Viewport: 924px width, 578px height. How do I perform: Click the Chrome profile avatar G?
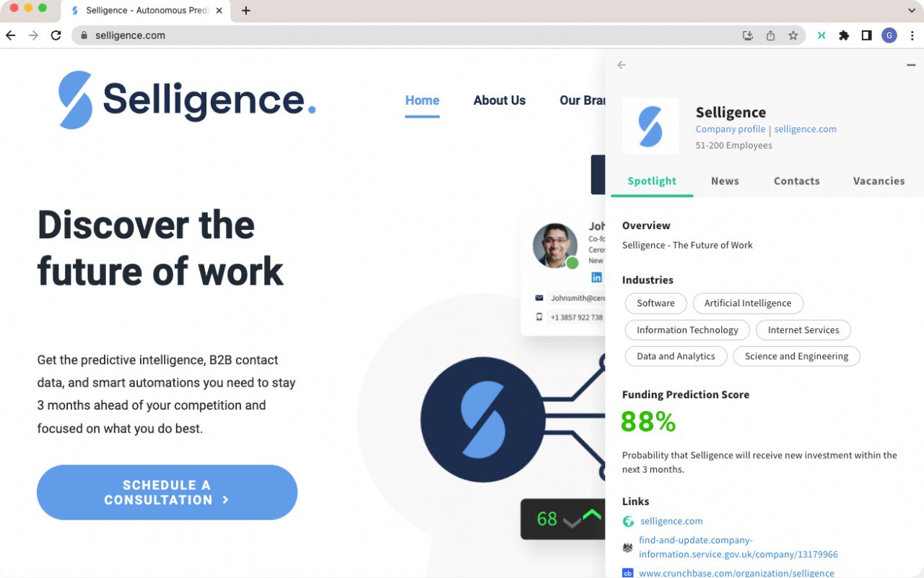889,35
